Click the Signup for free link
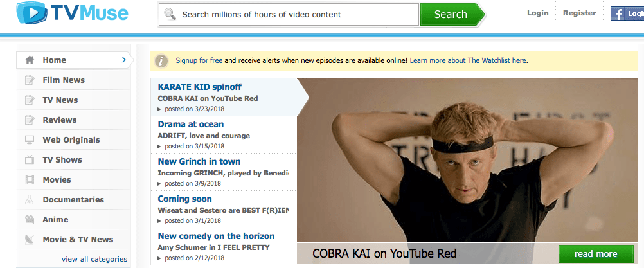Viewport: 644px width, 268px height. tap(199, 60)
